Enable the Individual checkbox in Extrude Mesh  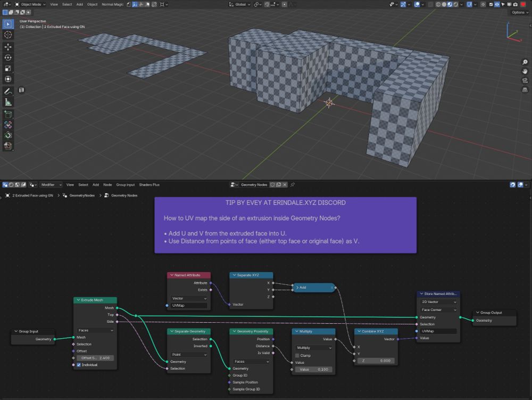click(x=79, y=364)
